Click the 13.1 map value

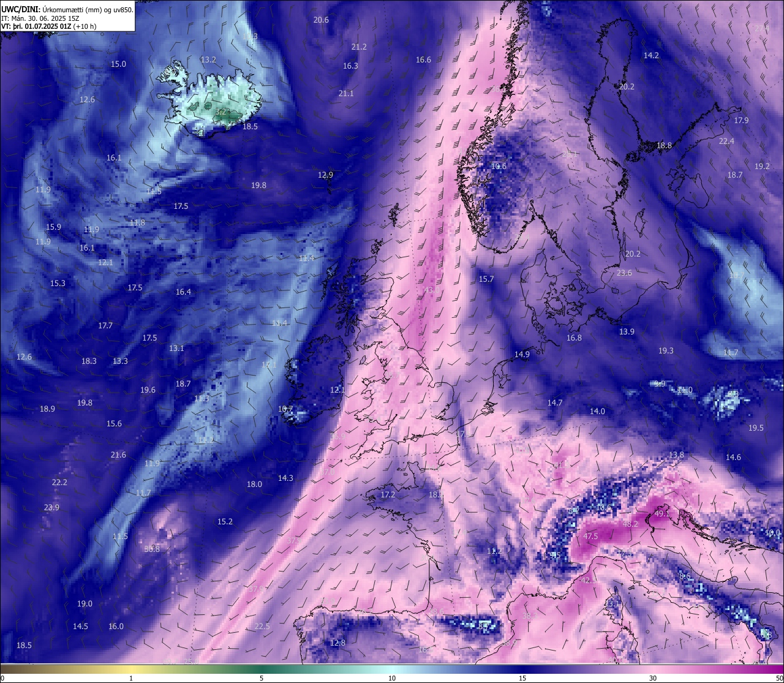point(176,349)
